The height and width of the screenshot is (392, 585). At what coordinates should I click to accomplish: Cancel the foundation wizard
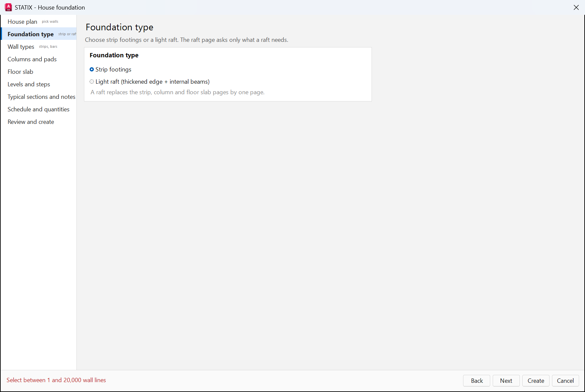click(x=566, y=381)
